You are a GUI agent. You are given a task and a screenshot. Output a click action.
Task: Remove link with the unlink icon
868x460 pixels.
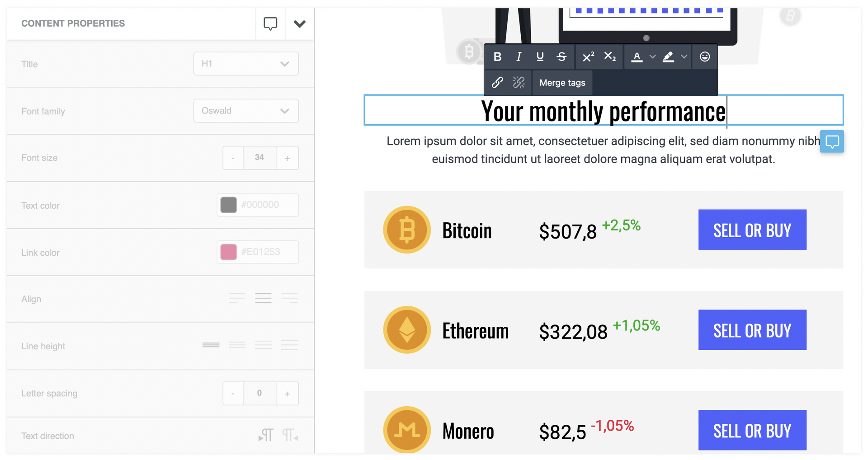point(519,83)
